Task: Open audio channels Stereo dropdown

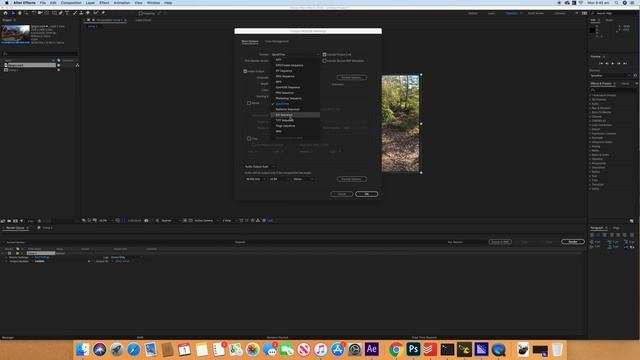Action: (x=303, y=179)
